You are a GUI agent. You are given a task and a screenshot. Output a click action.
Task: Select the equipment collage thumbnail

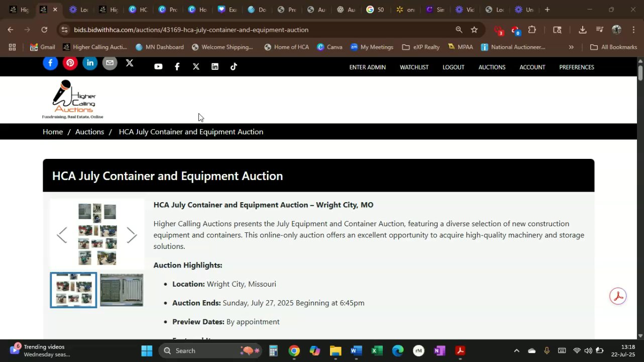pyautogui.click(x=73, y=290)
